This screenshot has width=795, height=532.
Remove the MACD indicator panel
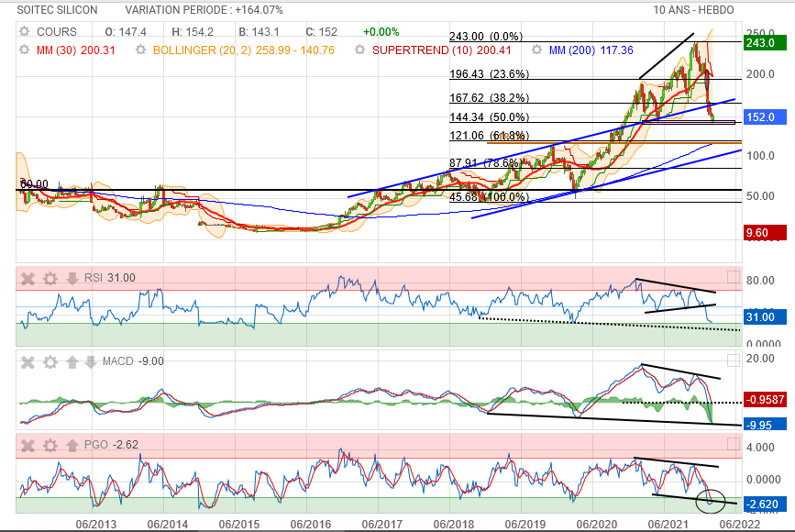[x=28, y=362]
